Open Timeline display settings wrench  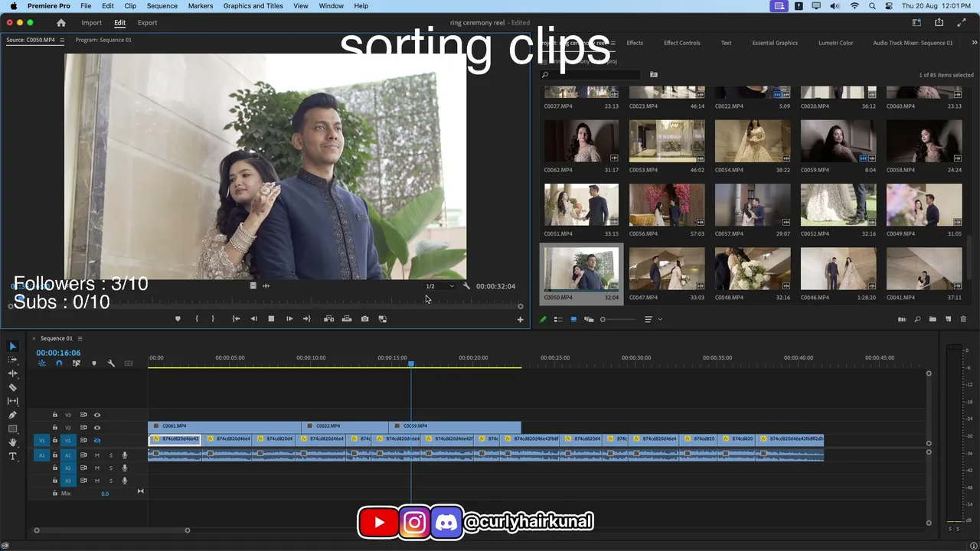coord(111,364)
